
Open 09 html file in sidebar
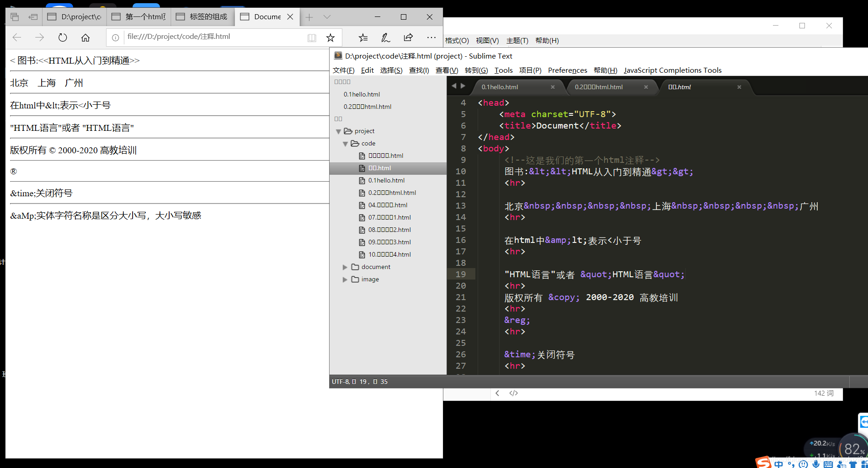pos(389,242)
